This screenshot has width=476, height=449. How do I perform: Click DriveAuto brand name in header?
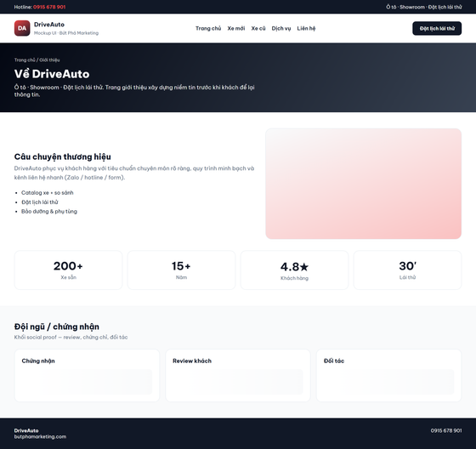click(49, 25)
